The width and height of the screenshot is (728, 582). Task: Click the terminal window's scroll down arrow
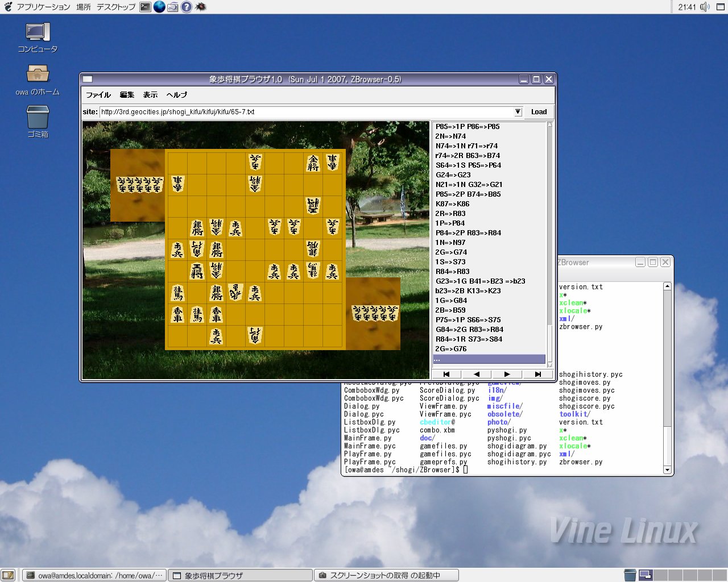point(667,470)
